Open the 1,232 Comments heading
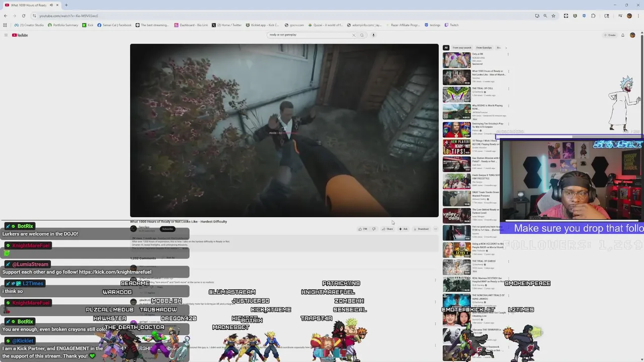The height and width of the screenshot is (362, 644). 143,258
